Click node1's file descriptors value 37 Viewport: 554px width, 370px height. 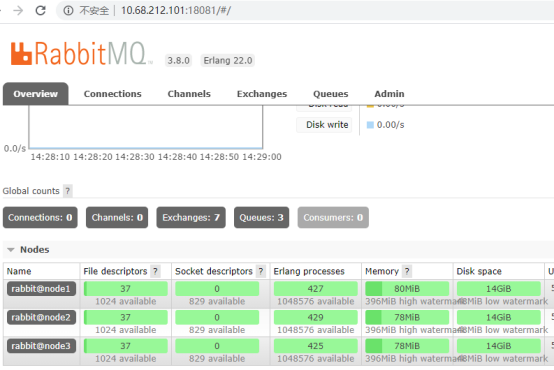tap(125, 289)
